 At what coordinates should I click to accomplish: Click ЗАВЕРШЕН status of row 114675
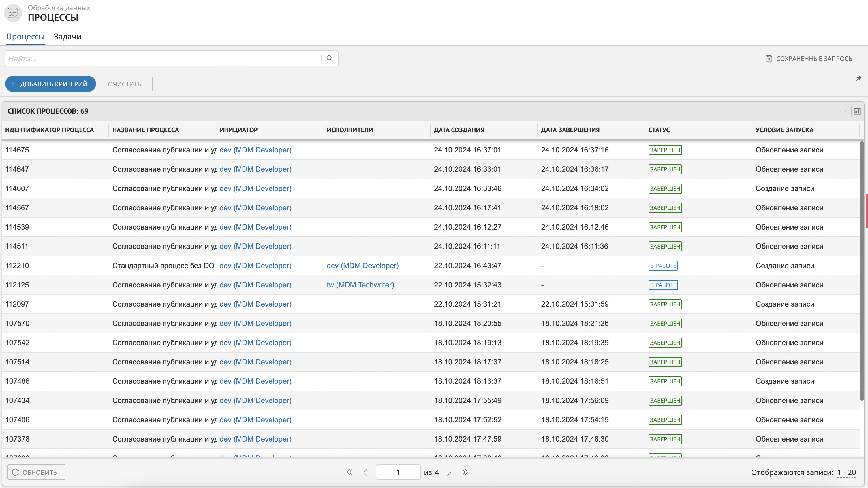pyautogui.click(x=665, y=150)
